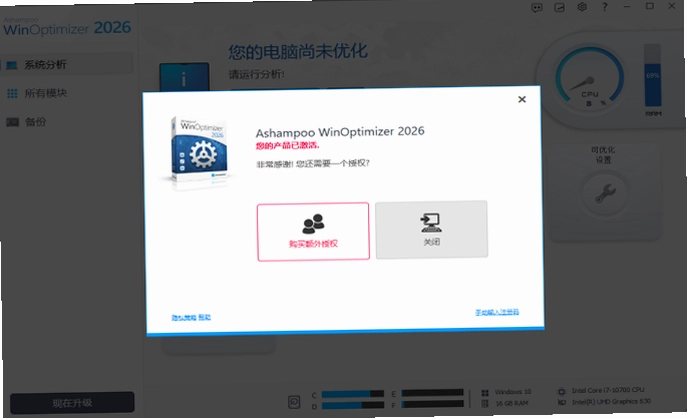Click the grid icon beside 所有模块

click(x=12, y=93)
